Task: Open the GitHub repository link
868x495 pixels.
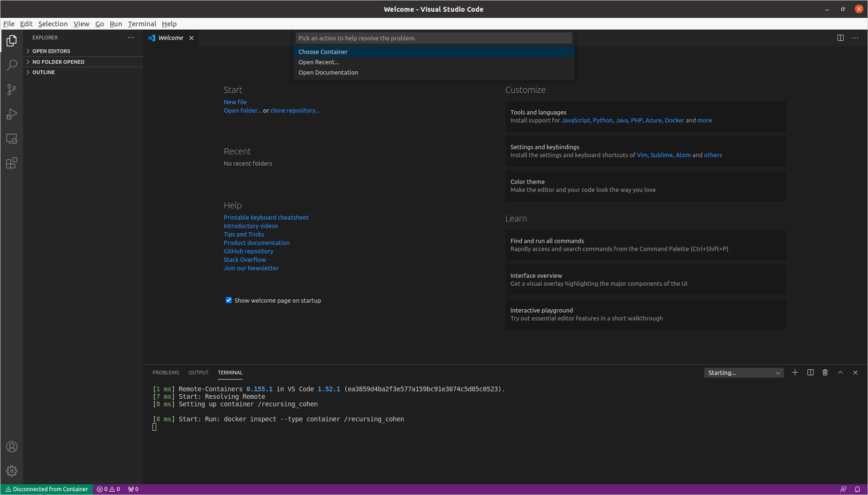Action: click(249, 251)
